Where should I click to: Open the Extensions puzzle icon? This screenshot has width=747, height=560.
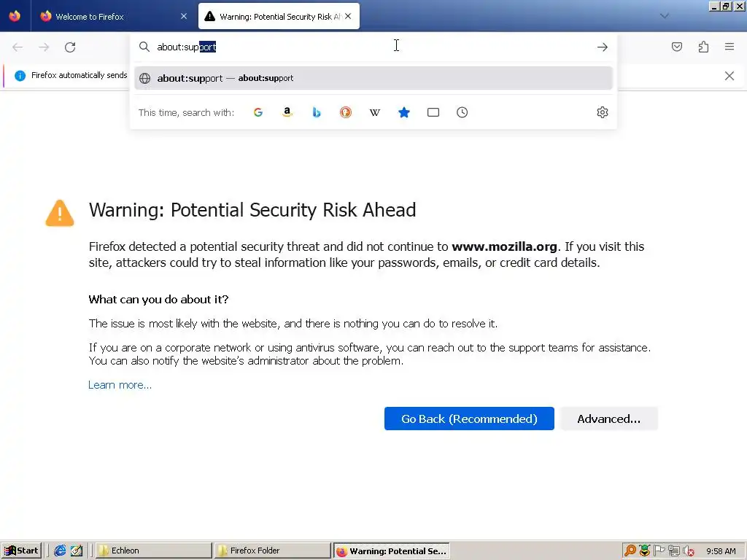pos(703,47)
